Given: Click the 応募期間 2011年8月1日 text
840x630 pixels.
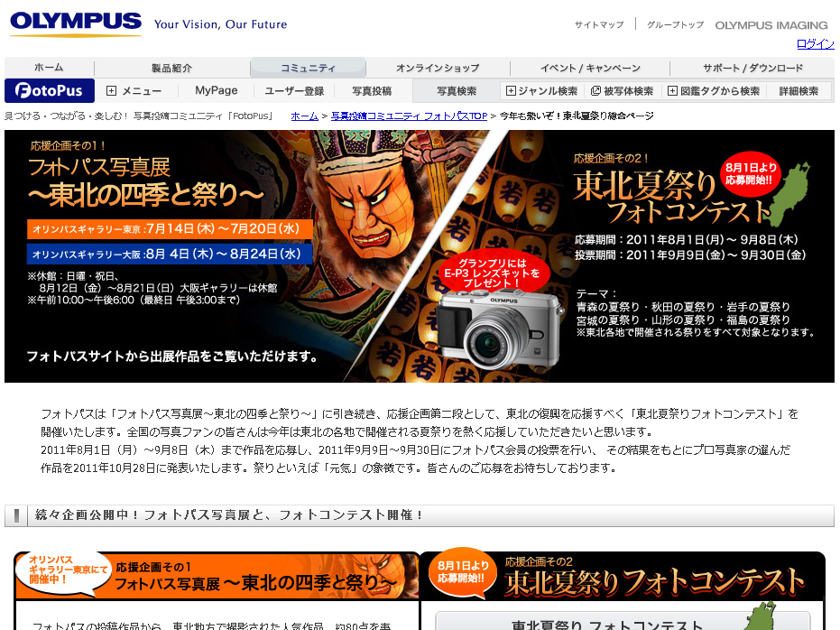Looking at the screenshot, I should 687,239.
